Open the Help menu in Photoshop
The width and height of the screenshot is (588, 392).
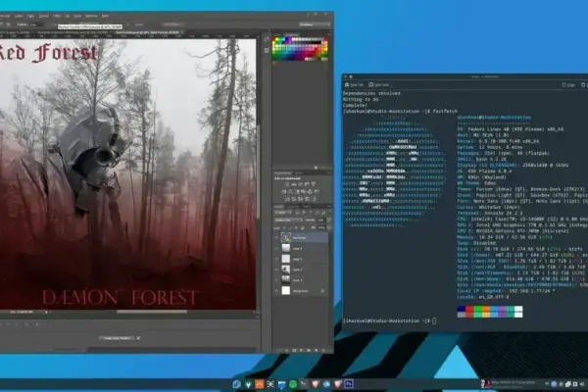pos(106,16)
